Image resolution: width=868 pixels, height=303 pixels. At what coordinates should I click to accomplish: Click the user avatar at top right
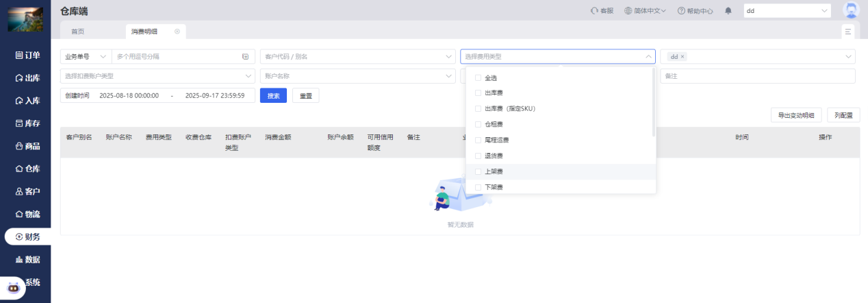[x=851, y=11]
